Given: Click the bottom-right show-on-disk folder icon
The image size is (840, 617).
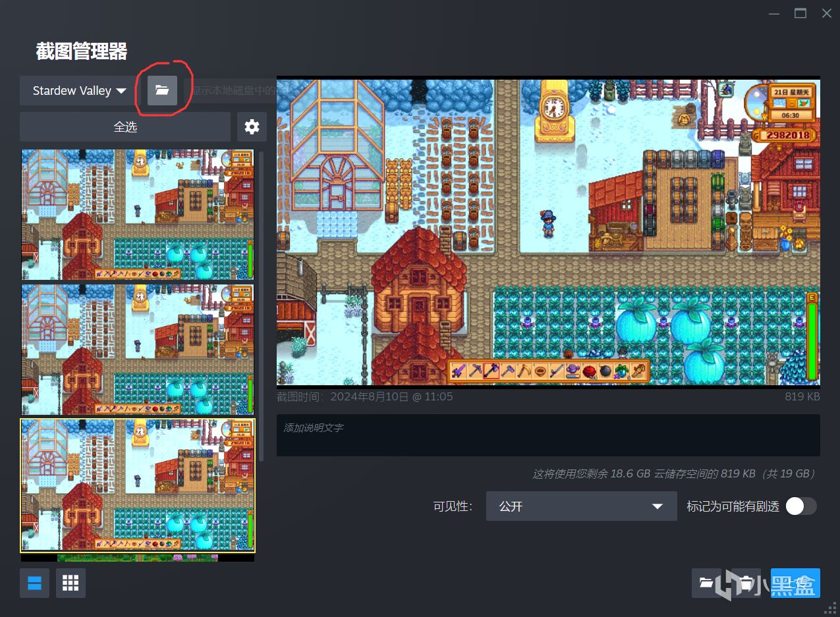Looking at the screenshot, I should pos(706,583).
